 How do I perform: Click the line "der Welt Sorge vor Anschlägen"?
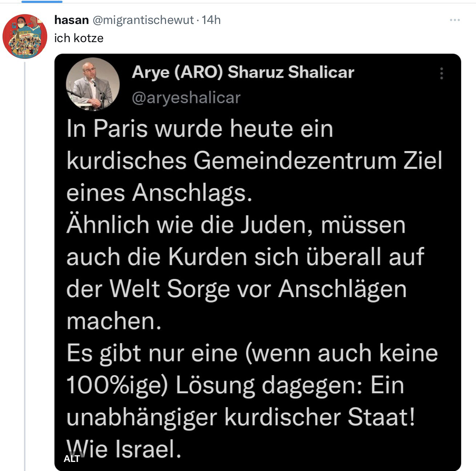click(x=236, y=289)
